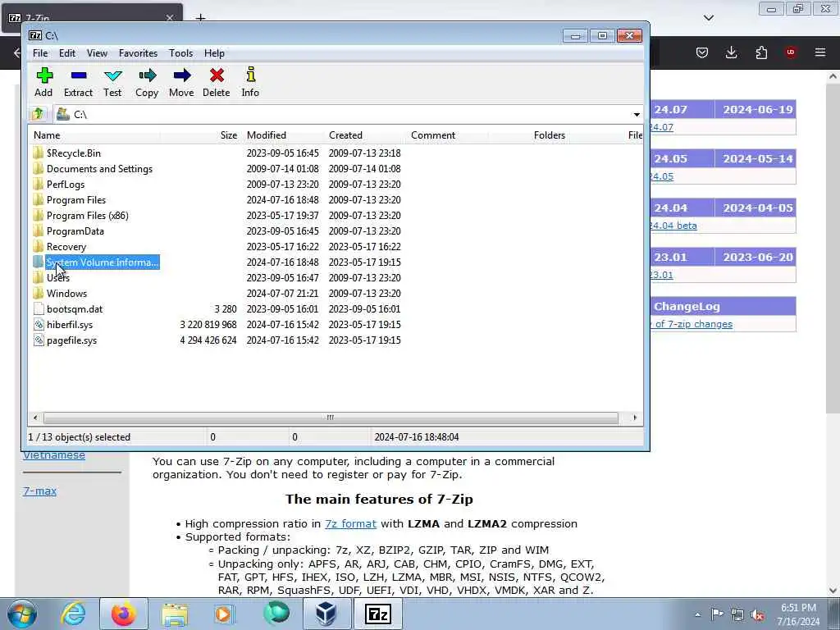Open the 7z format link
This screenshot has height=630, width=840.
click(351, 524)
